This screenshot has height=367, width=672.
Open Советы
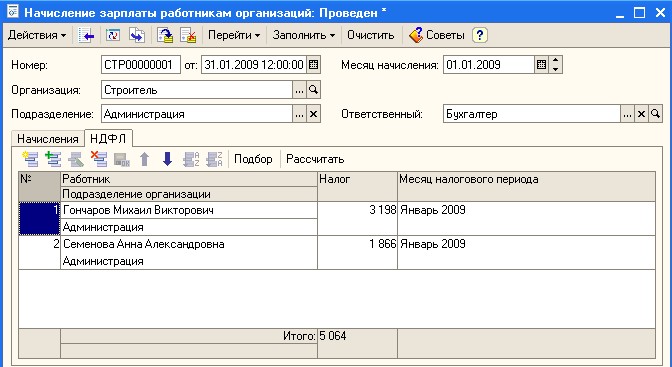(437, 35)
